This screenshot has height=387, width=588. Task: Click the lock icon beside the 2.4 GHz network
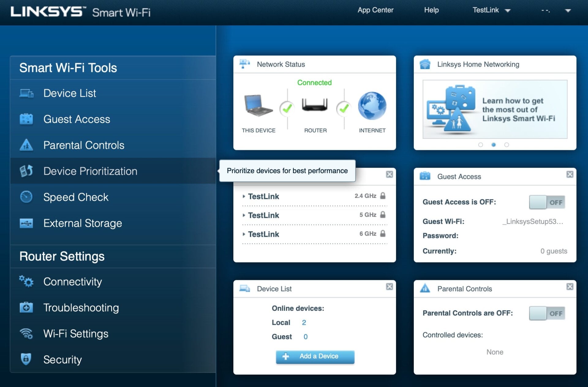(383, 195)
